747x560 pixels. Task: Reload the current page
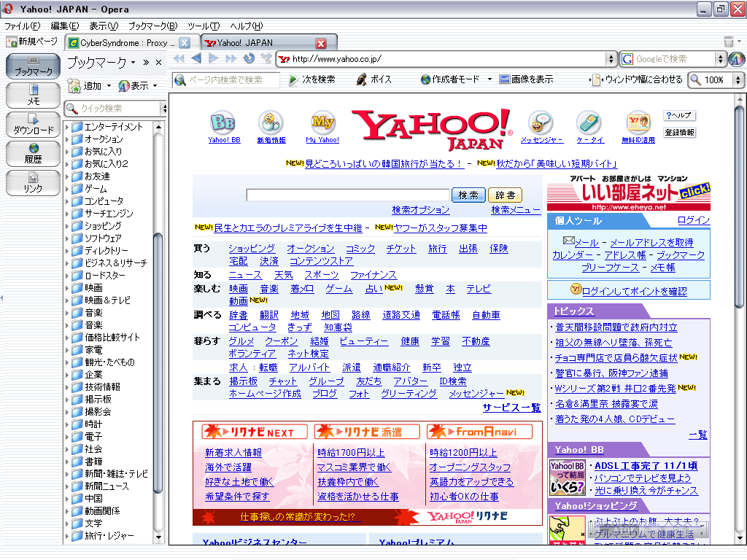point(249,58)
